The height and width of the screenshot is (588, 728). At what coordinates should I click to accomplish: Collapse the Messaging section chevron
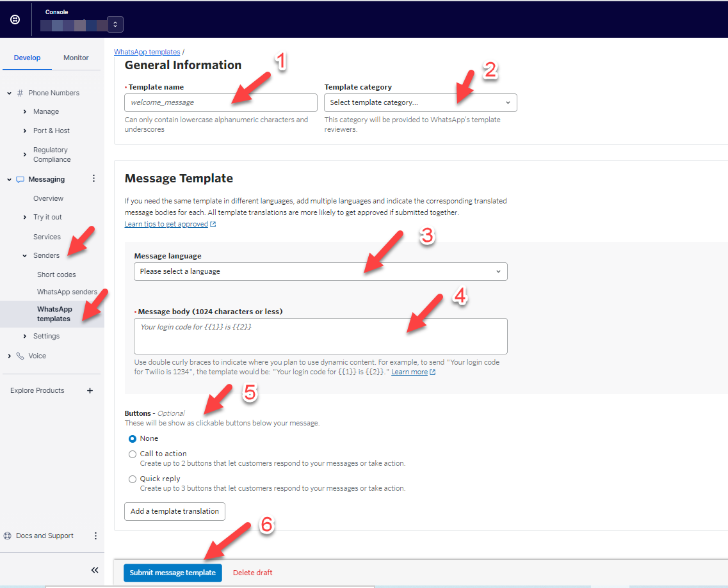pyautogui.click(x=10, y=180)
